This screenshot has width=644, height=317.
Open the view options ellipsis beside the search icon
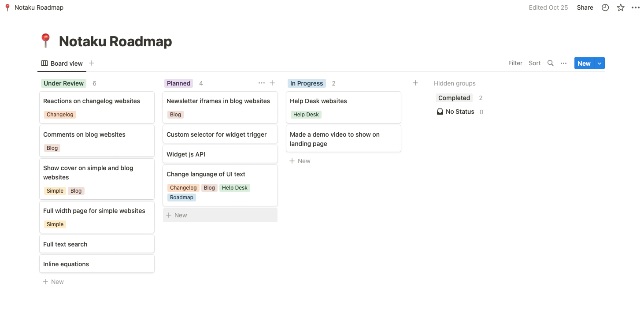click(x=564, y=63)
